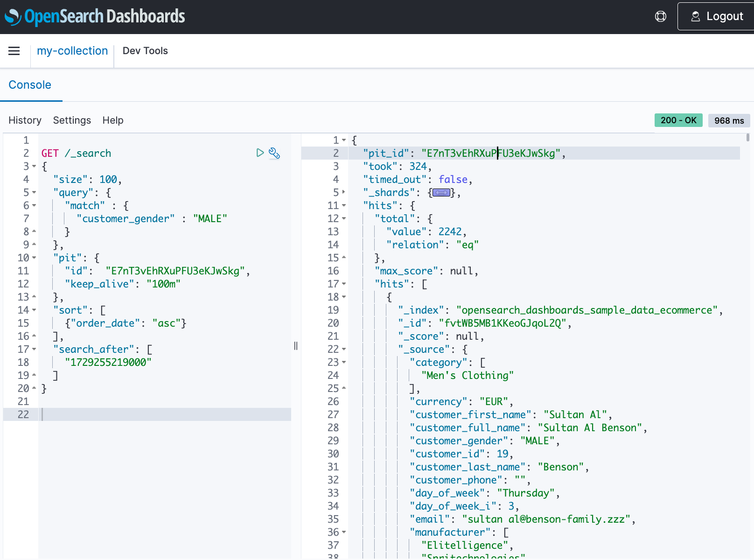Click the empty editor line 22
Image resolution: width=754 pixels, height=560 pixels.
(163, 414)
